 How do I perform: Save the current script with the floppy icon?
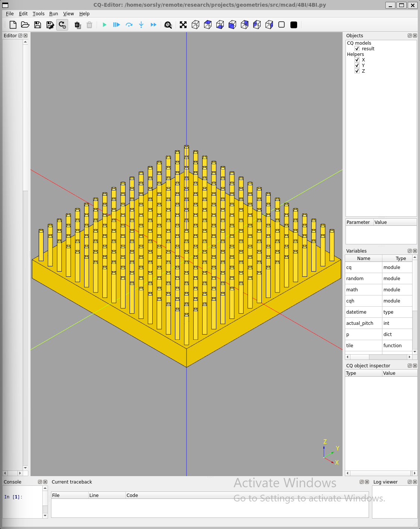[38, 25]
